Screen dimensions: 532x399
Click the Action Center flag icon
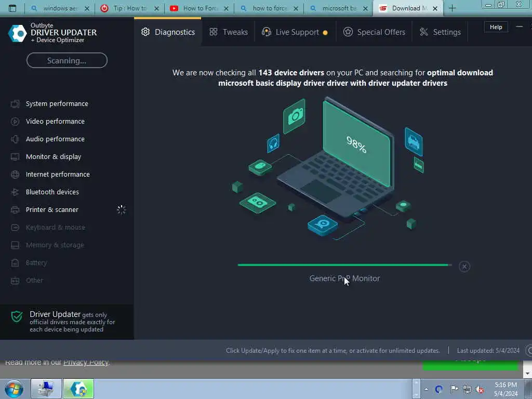coord(454,389)
